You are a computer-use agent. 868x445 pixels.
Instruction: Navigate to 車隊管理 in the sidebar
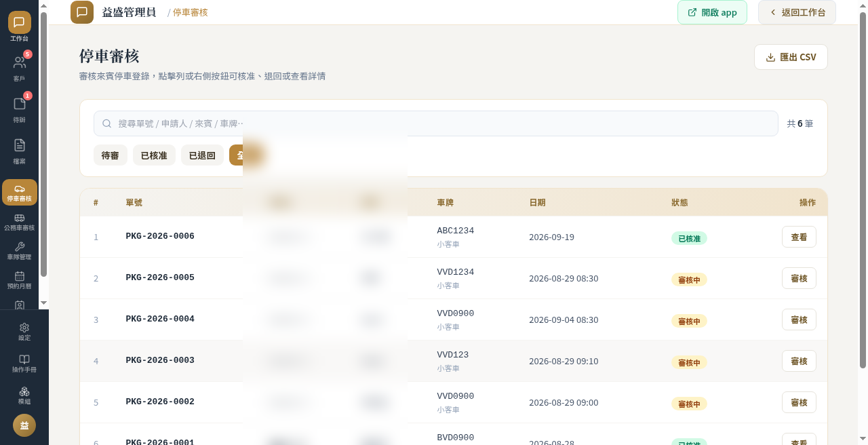coord(20,251)
